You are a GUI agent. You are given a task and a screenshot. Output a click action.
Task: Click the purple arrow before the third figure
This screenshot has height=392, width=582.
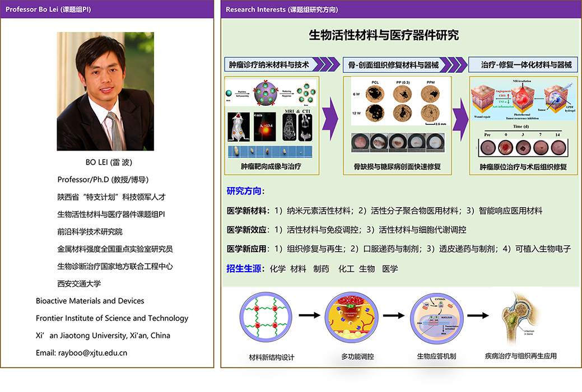tap(460, 118)
